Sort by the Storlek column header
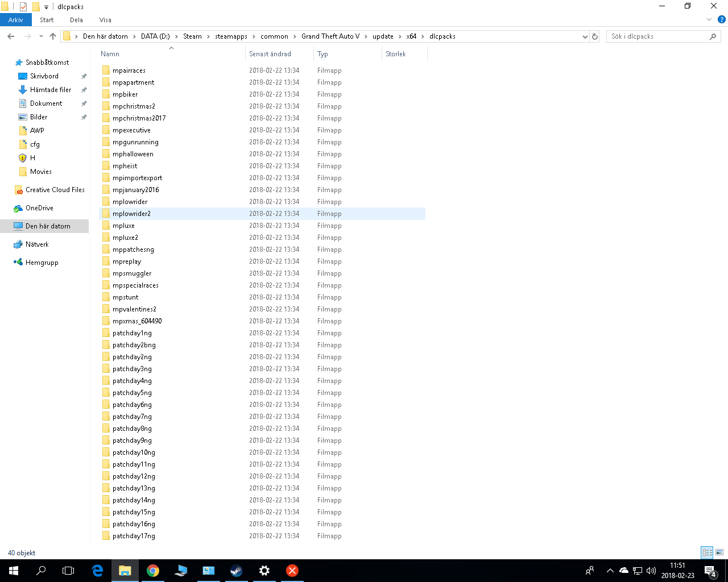728x582 pixels. tap(404, 54)
